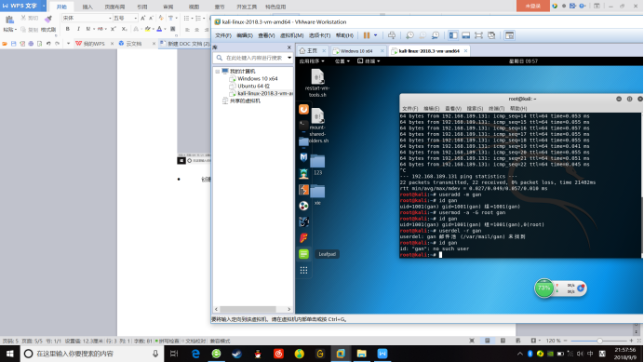Switch to the Page Layout ribbon tab in WPS

(x=114, y=7)
